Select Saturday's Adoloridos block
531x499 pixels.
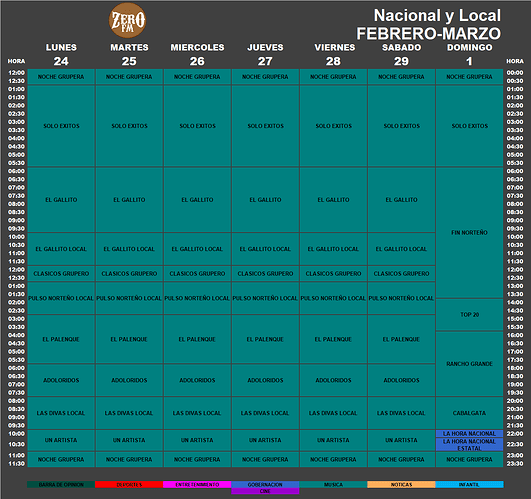pos(401,380)
